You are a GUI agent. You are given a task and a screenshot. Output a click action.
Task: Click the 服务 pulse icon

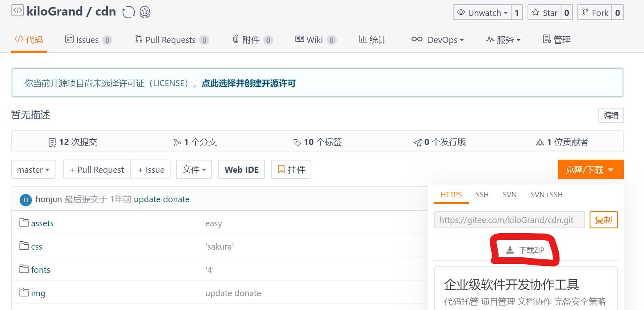[490, 39]
